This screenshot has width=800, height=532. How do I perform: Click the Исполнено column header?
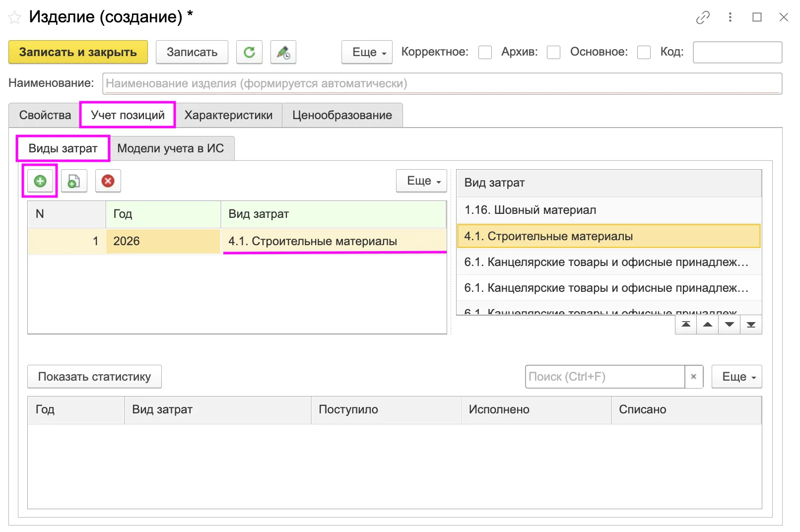[536, 410]
